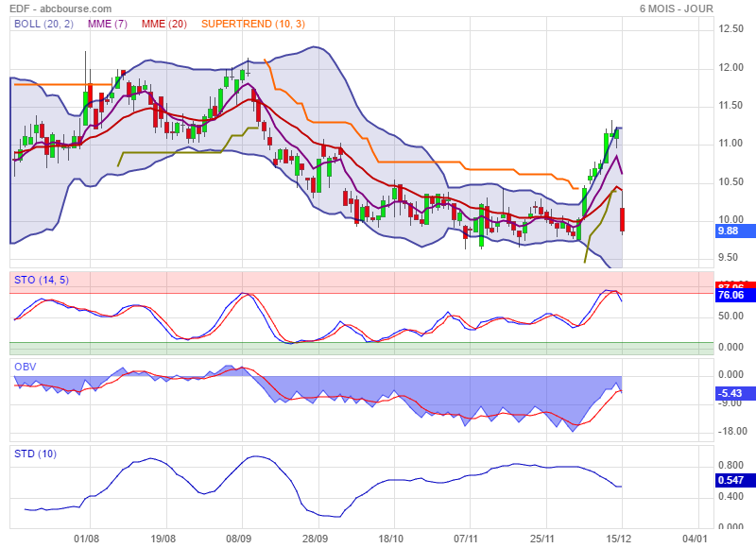This screenshot has height=548, width=756.
Task: Select the 18/10 date on time axis
Action: 391,538
